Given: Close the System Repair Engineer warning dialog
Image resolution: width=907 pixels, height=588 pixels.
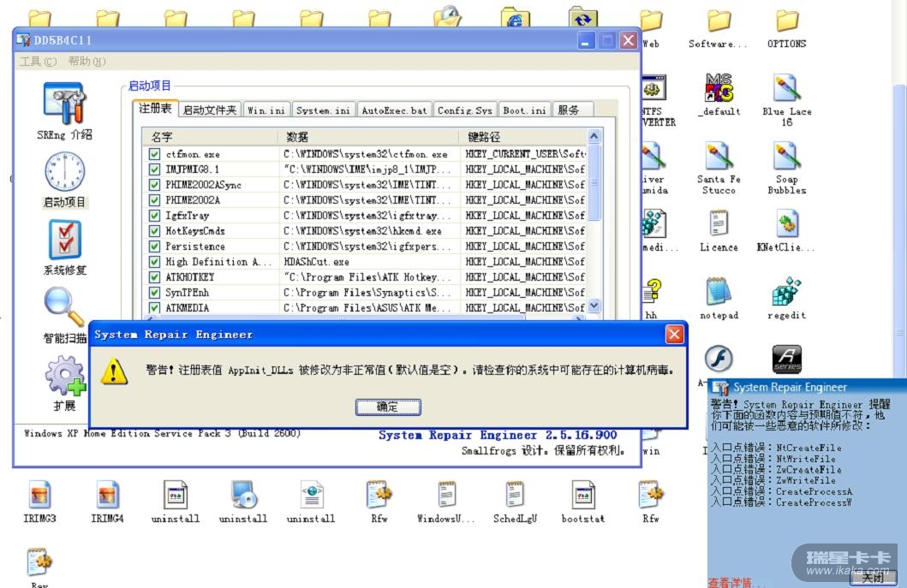Looking at the screenshot, I should point(674,334).
